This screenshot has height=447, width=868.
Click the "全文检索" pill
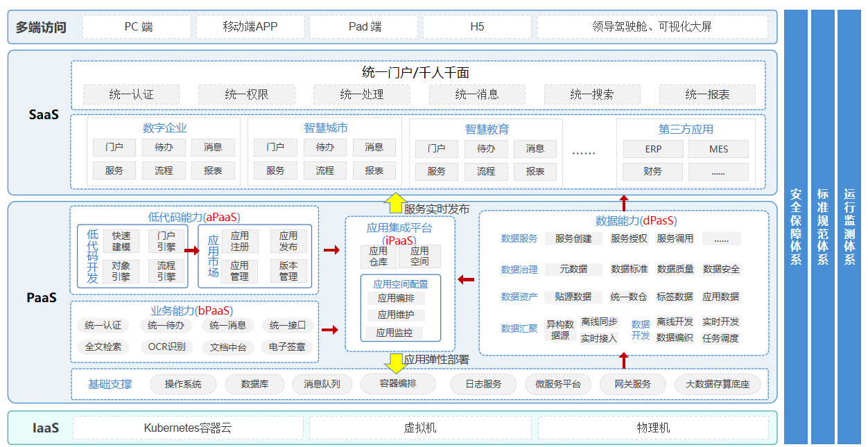(103, 347)
